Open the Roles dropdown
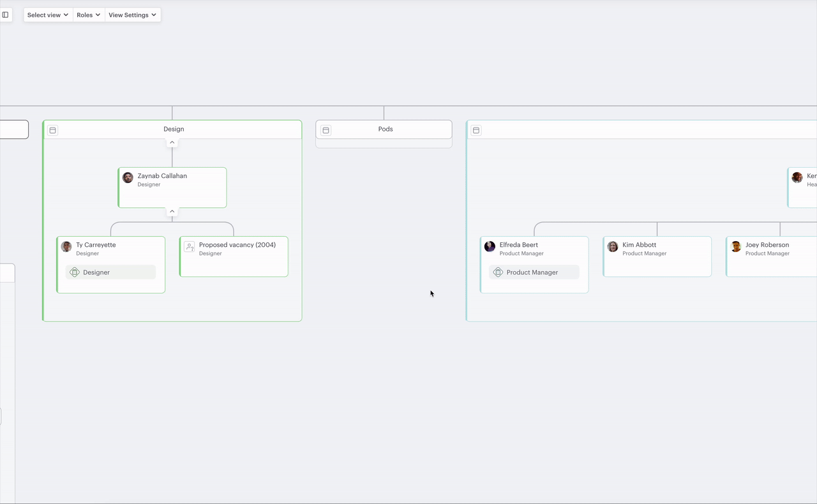817x504 pixels. tap(88, 14)
